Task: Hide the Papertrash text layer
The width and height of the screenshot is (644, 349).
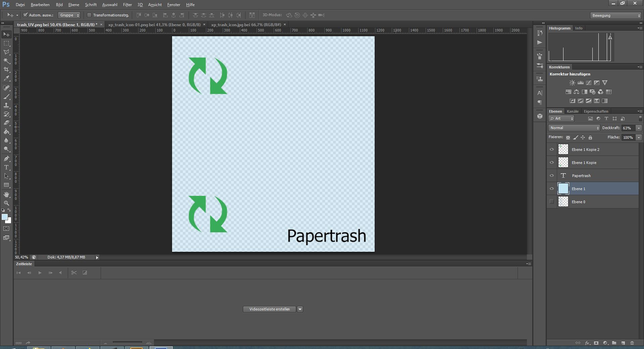Action: pyautogui.click(x=552, y=176)
